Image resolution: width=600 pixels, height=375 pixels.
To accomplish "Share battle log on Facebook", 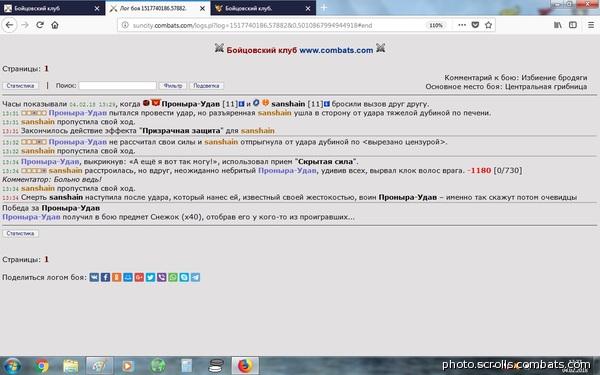I will pyautogui.click(x=105, y=277).
